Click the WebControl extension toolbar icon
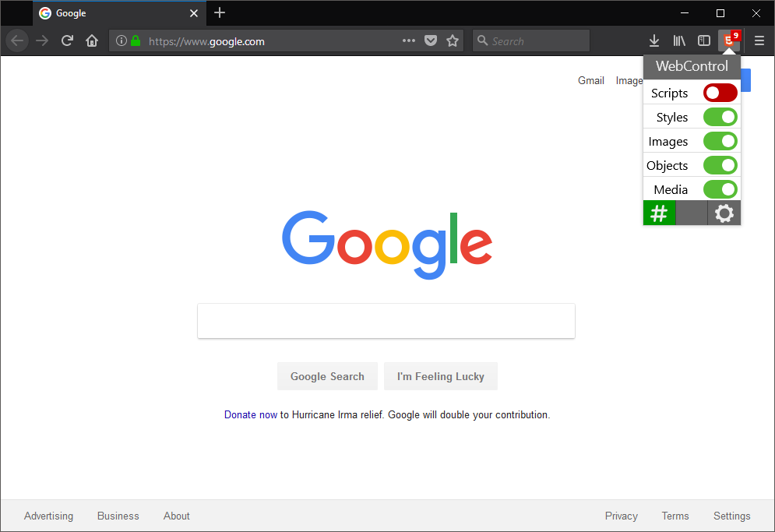The width and height of the screenshot is (775, 532). 729,41
